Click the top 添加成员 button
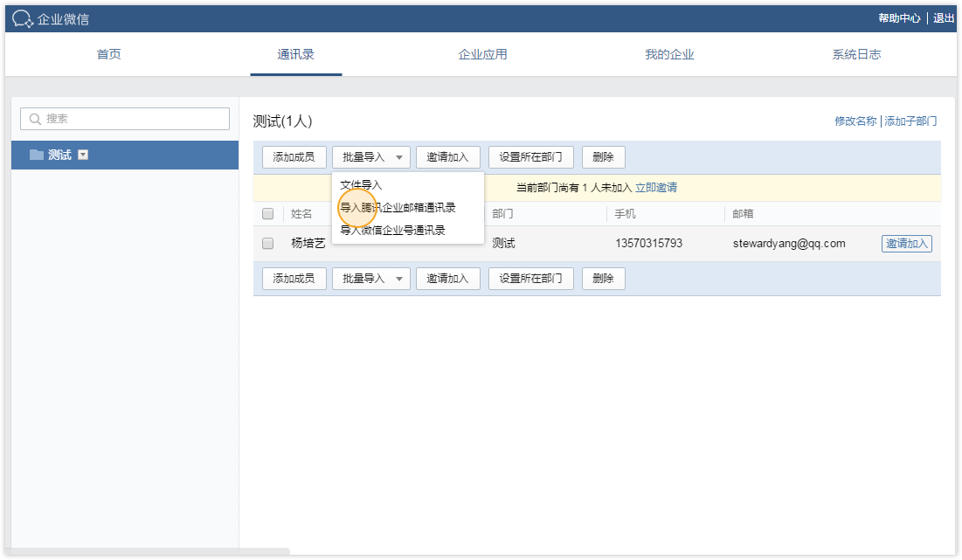The width and height of the screenshot is (962, 560). (294, 157)
